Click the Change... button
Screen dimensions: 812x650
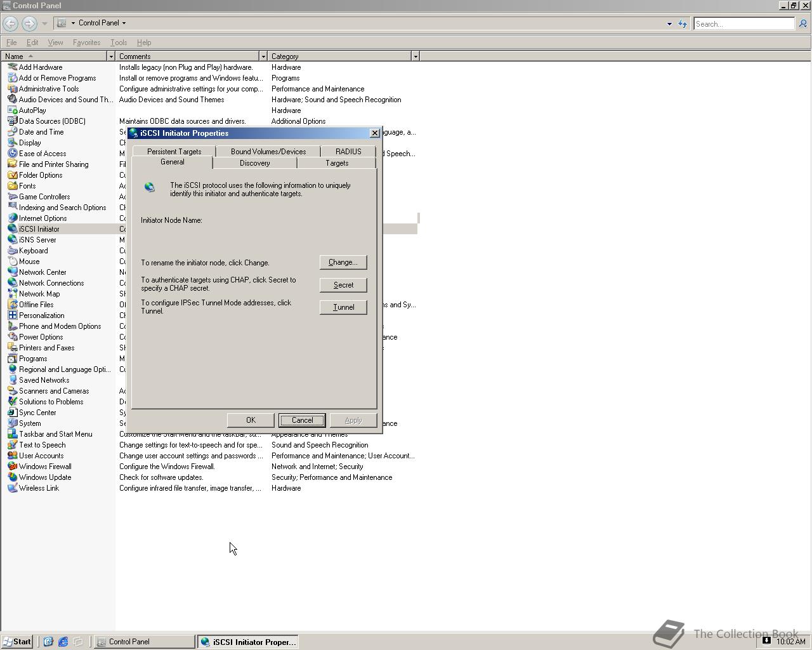point(343,262)
